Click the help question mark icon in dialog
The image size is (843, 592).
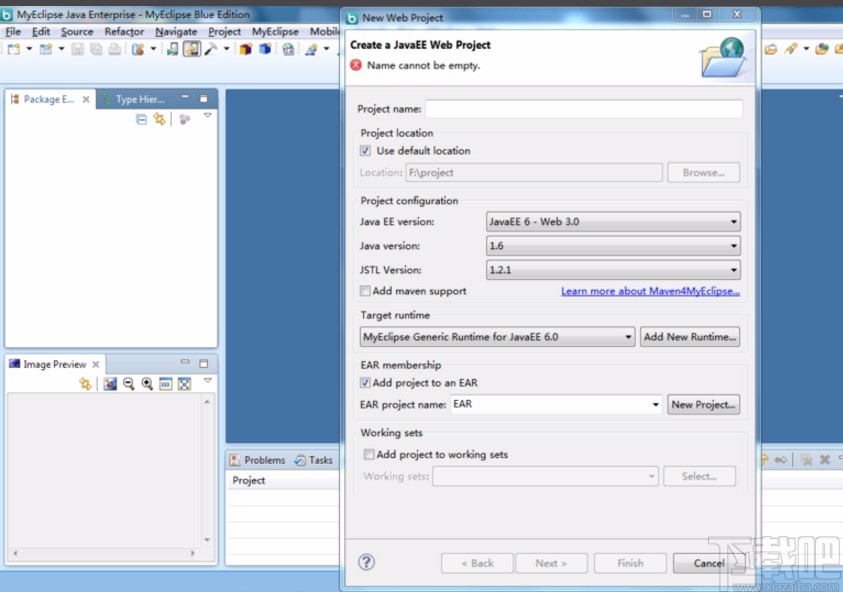click(366, 562)
